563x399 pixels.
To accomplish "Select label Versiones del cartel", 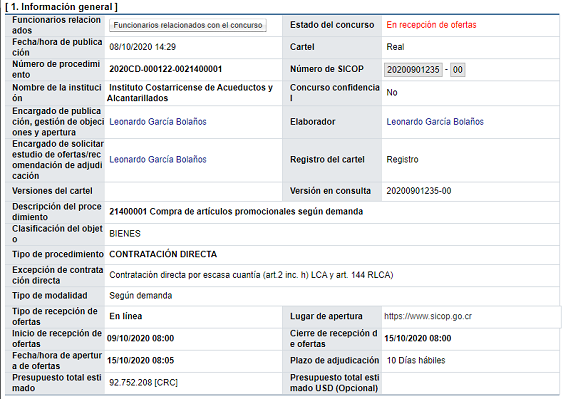I will (x=52, y=191).
